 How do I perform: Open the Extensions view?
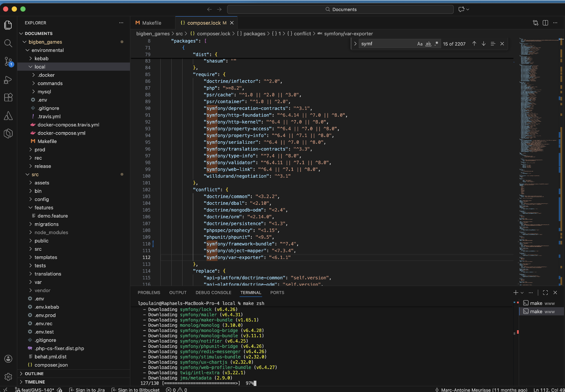point(8,97)
